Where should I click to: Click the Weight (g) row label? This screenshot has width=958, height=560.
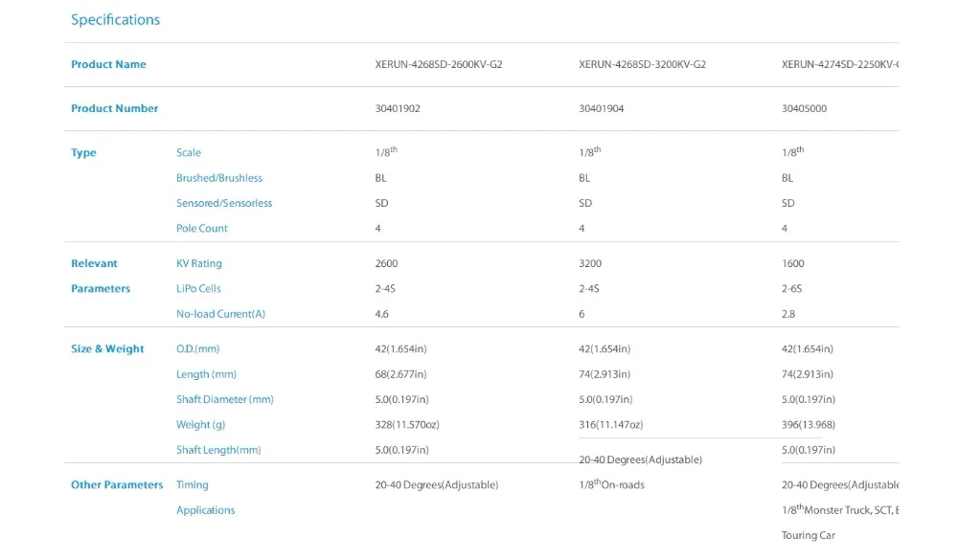(201, 424)
